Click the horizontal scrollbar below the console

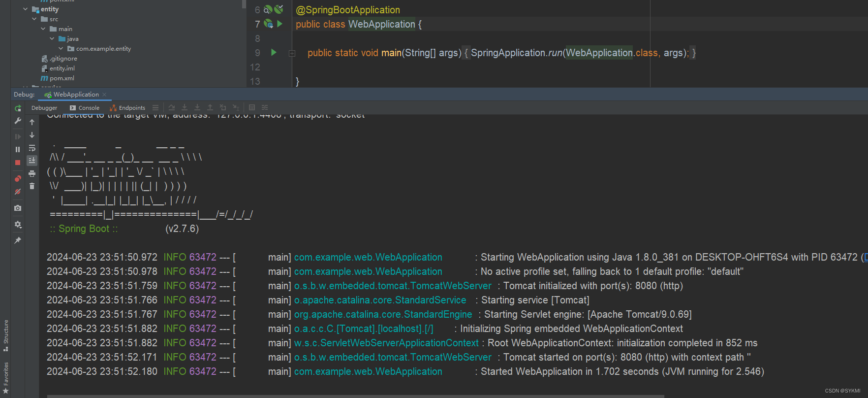click(355, 396)
